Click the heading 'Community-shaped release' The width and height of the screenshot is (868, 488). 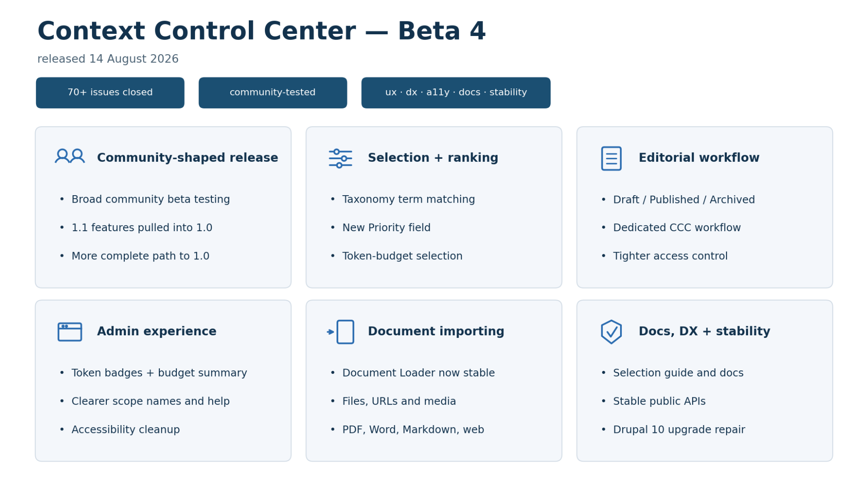(188, 157)
